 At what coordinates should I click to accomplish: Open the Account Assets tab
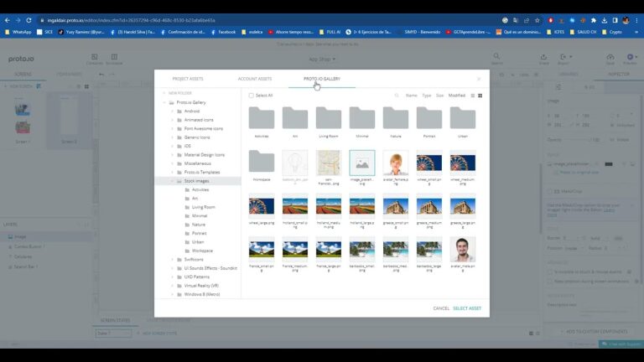click(254, 79)
